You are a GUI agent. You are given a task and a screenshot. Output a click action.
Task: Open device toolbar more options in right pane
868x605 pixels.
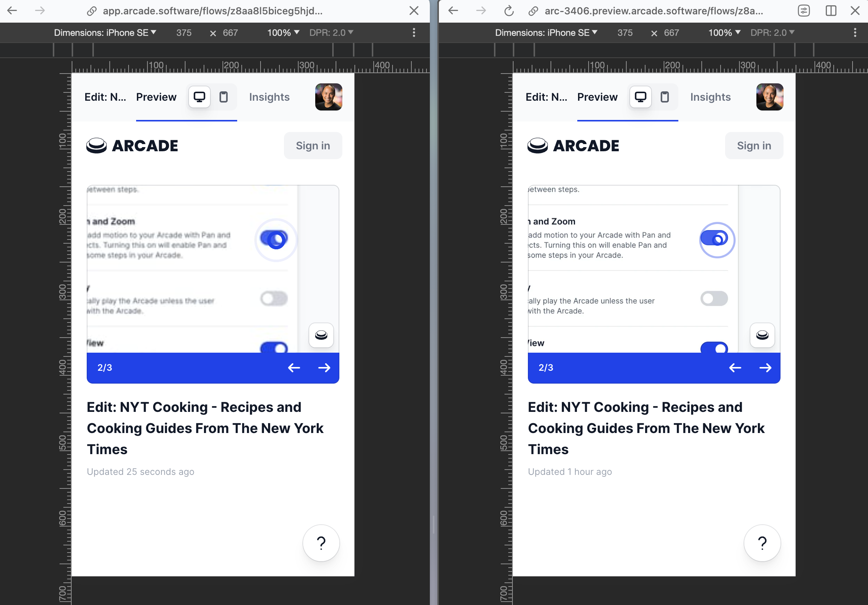click(x=855, y=32)
